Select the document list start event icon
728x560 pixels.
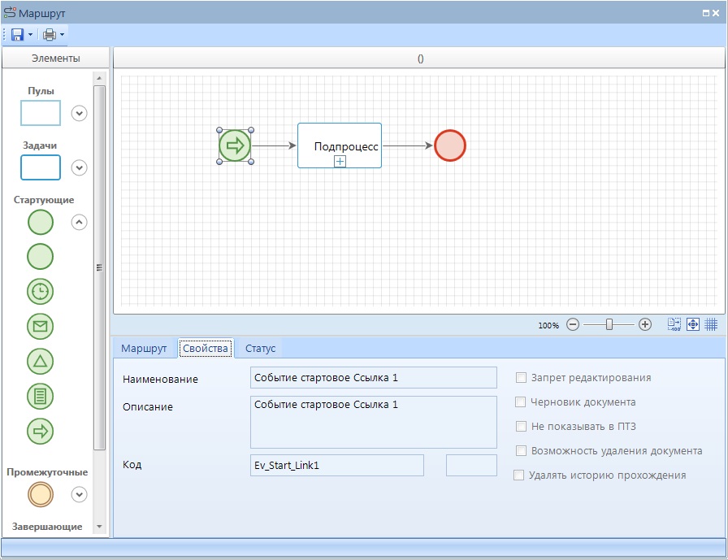click(x=41, y=396)
